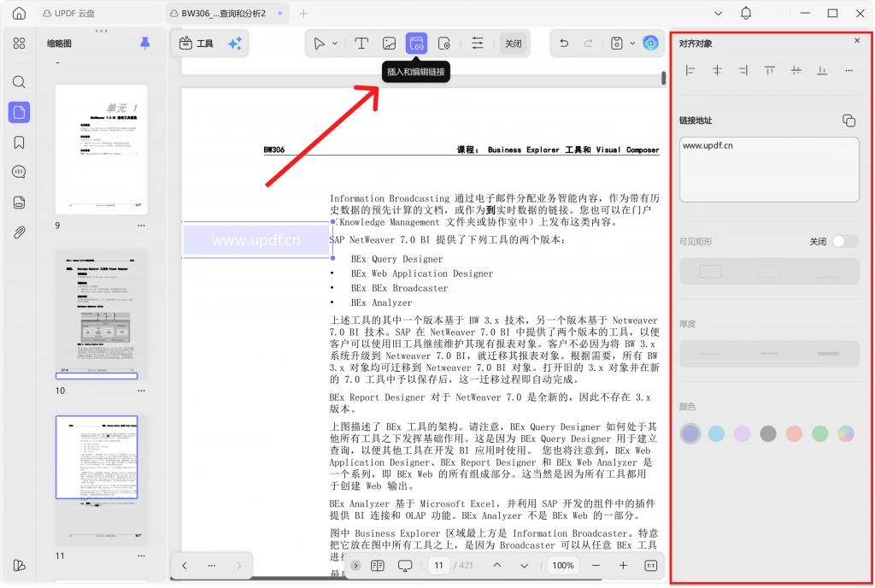Viewport: 875px width, 588px height.
Task: Expand the pointer tool dropdown arrow
Action: (335, 43)
